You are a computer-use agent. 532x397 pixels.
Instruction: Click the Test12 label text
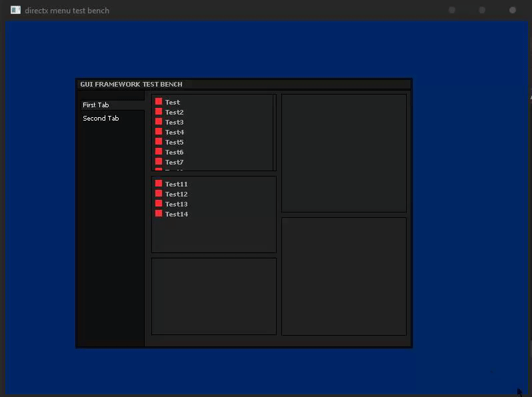(177, 195)
